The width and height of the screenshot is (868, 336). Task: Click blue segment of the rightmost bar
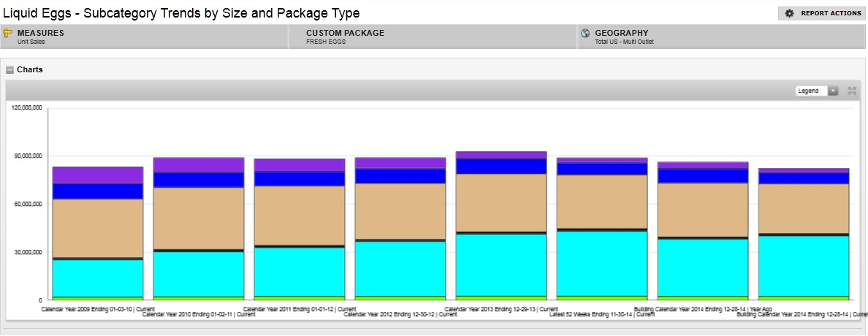click(x=804, y=178)
